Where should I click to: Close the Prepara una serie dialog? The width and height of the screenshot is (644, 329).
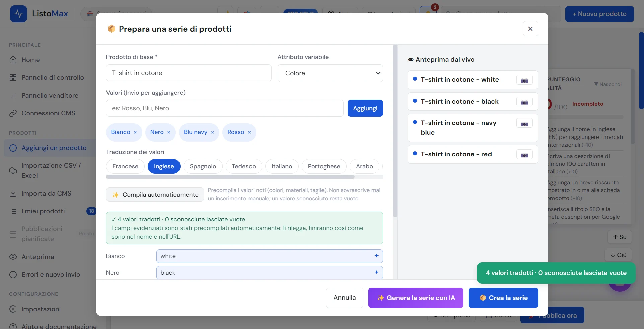(530, 29)
